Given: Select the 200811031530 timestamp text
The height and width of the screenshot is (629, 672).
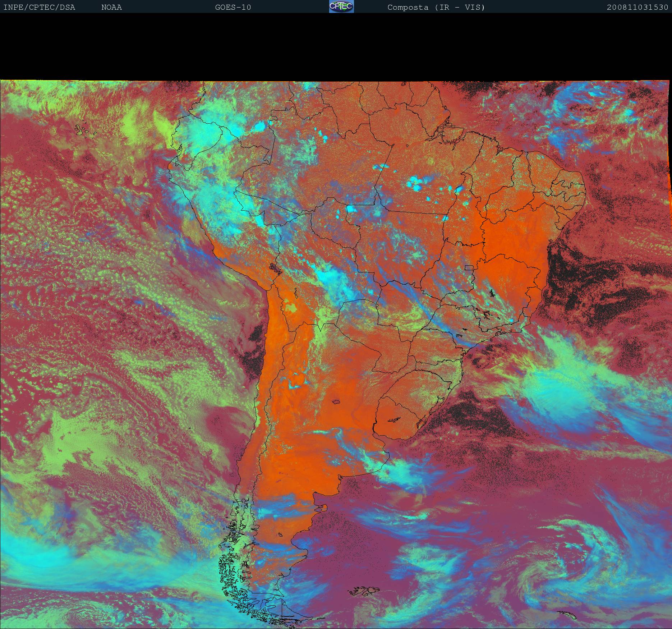Looking at the screenshot, I should point(637,7).
